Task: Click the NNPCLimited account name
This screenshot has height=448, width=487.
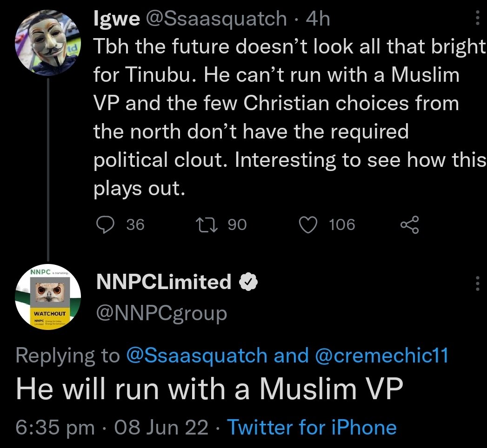Action: click(x=163, y=282)
